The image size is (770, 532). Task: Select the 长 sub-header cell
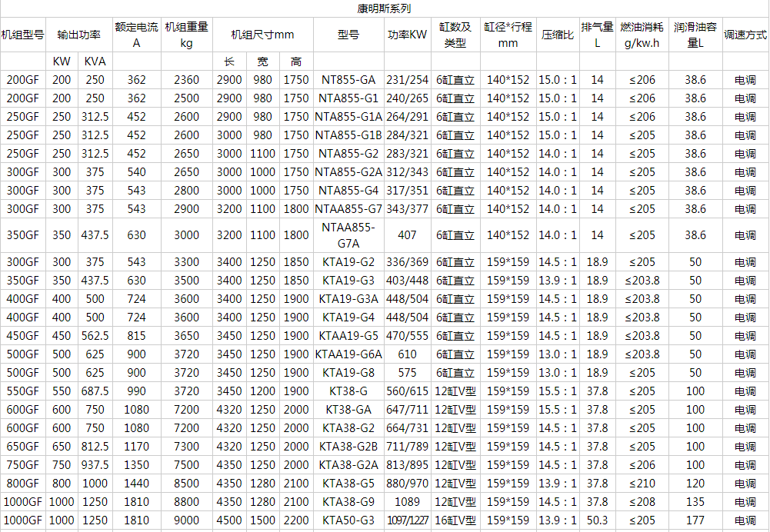coord(229,62)
